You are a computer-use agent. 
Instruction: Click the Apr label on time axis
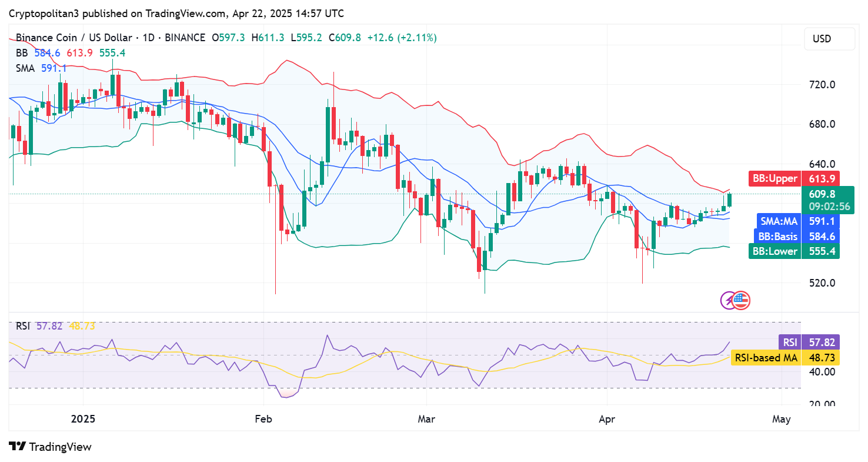click(x=606, y=420)
